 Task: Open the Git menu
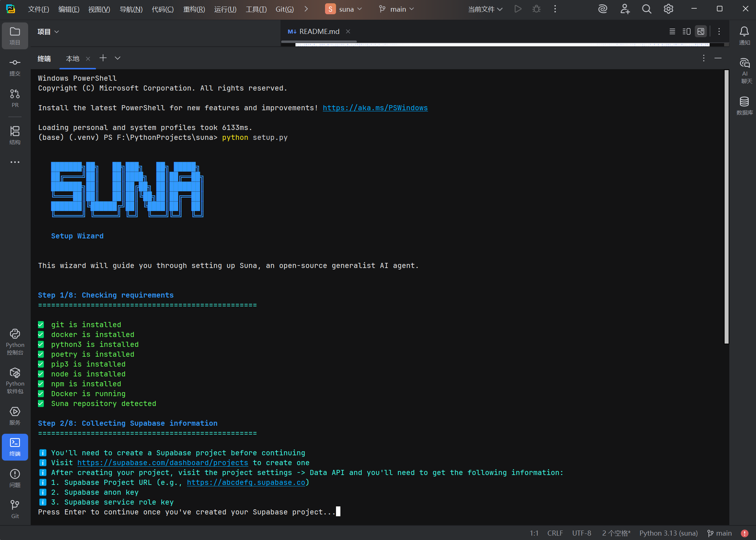click(285, 9)
